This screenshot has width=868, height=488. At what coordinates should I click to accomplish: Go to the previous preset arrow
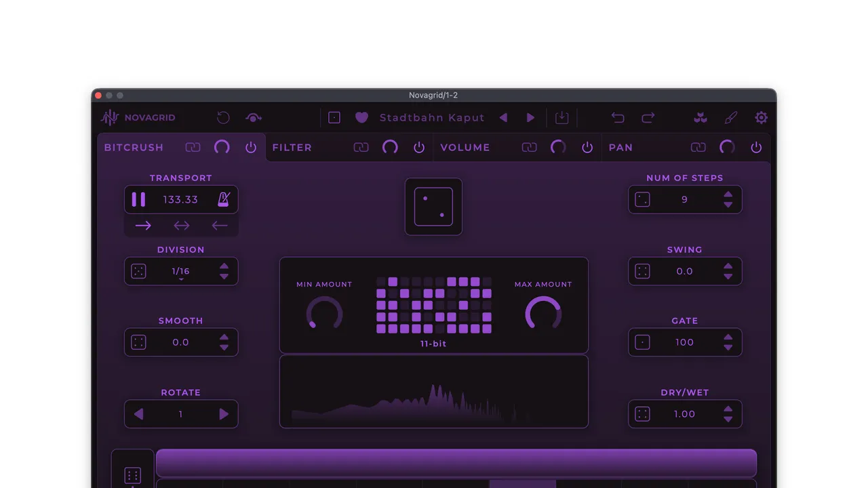pos(503,117)
